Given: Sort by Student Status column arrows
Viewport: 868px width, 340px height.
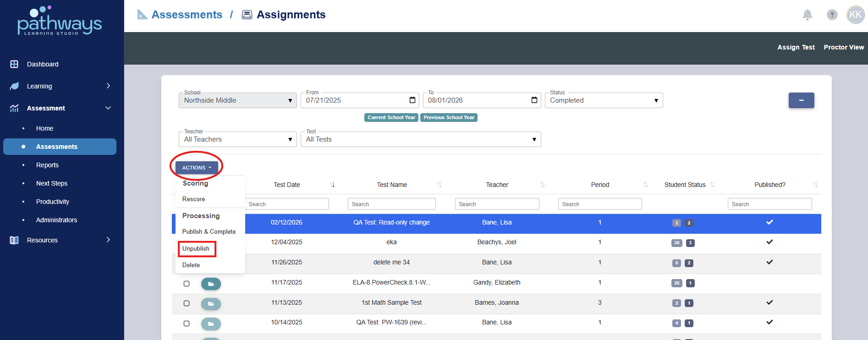Looking at the screenshot, I should (712, 185).
